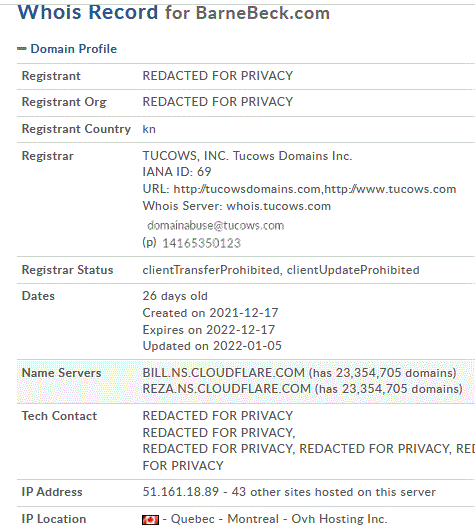This screenshot has width=475, height=528.
Task: Click the clientTransferProhibited, clientUpdateProhibited status text
Action: pos(281,270)
